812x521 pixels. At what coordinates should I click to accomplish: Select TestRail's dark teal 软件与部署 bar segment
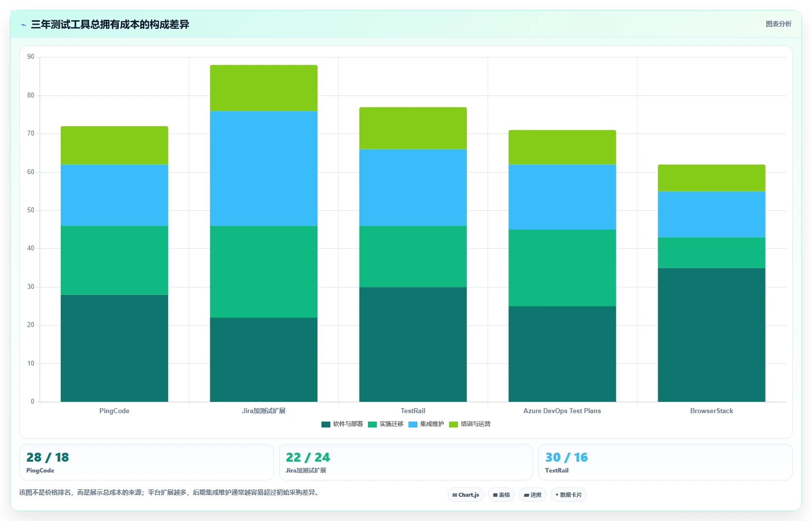(413, 344)
